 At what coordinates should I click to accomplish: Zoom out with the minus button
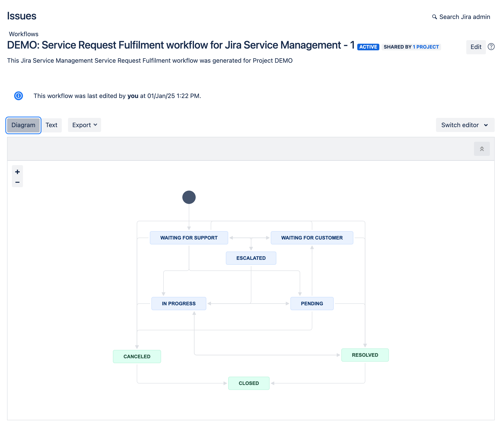pyautogui.click(x=17, y=182)
